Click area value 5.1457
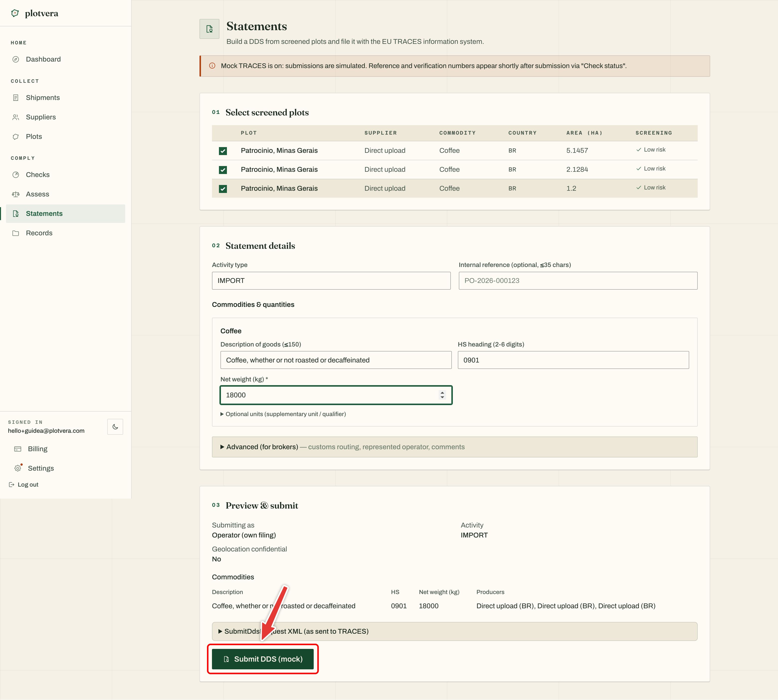The width and height of the screenshot is (778, 700). 577,151
